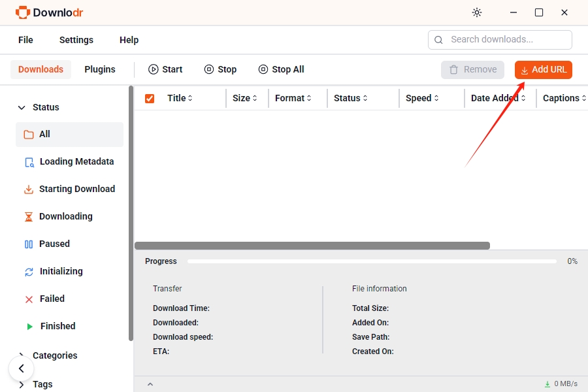Click the Search downloads input field
588x392 pixels.
click(500, 40)
